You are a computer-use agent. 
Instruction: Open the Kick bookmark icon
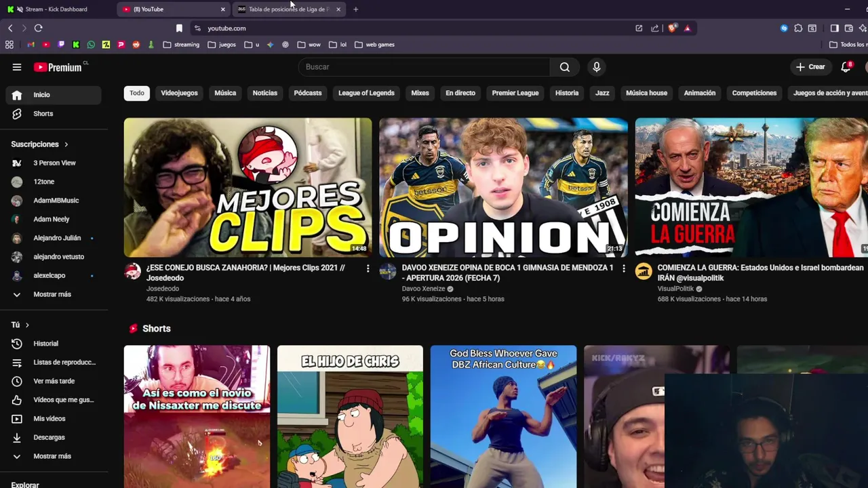coord(76,45)
